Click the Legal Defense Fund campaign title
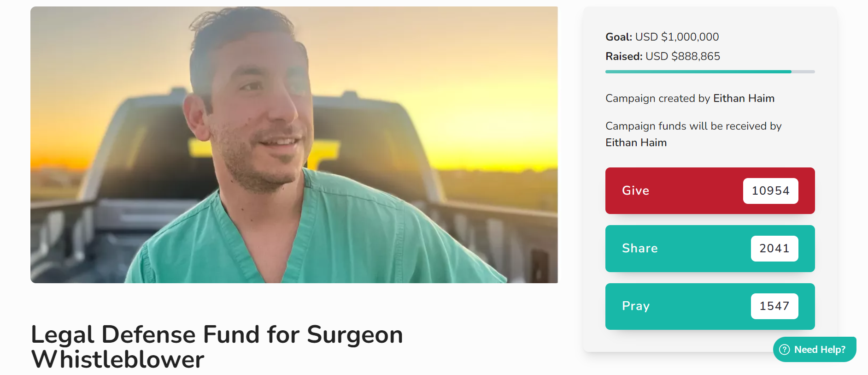868x375 pixels. click(217, 347)
